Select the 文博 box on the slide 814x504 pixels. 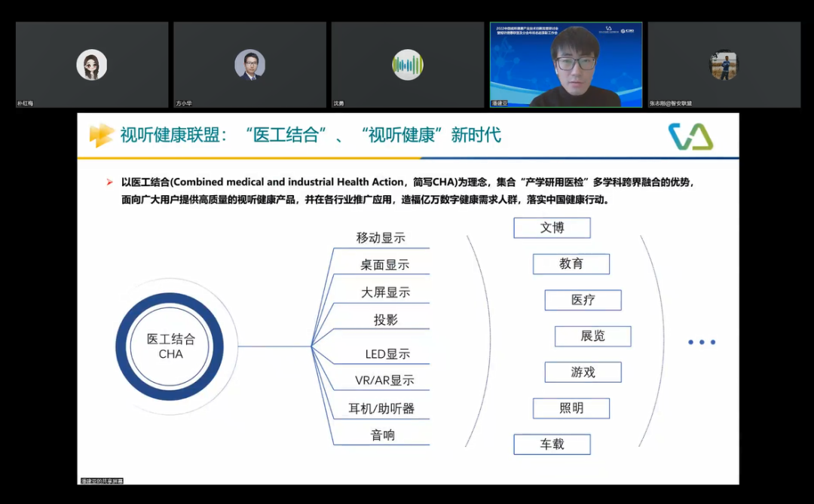pyautogui.click(x=552, y=228)
